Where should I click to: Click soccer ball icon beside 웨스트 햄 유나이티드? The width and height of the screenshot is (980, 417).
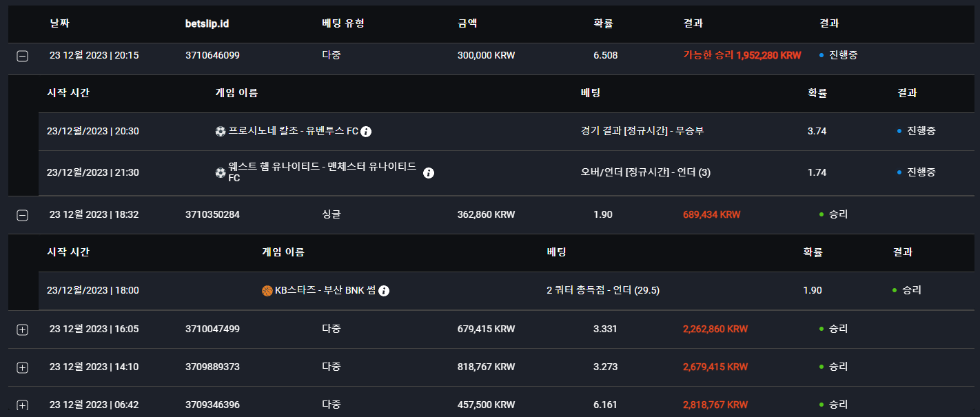(221, 172)
